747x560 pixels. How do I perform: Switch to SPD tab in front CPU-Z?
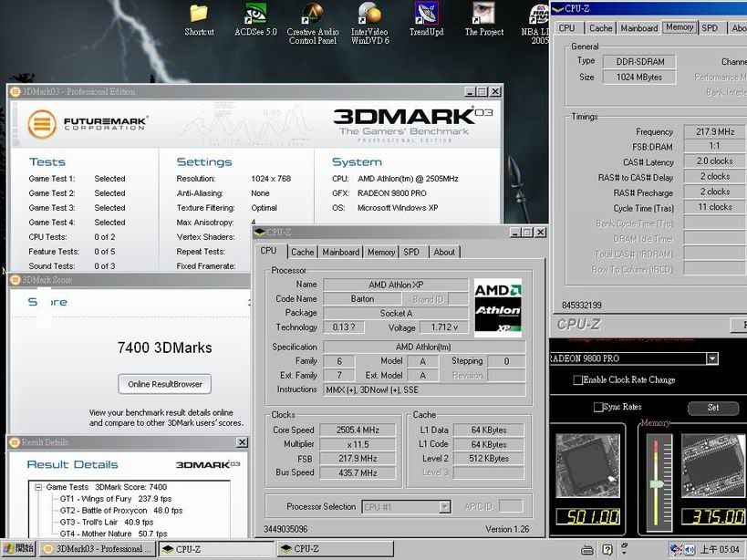[x=411, y=252]
